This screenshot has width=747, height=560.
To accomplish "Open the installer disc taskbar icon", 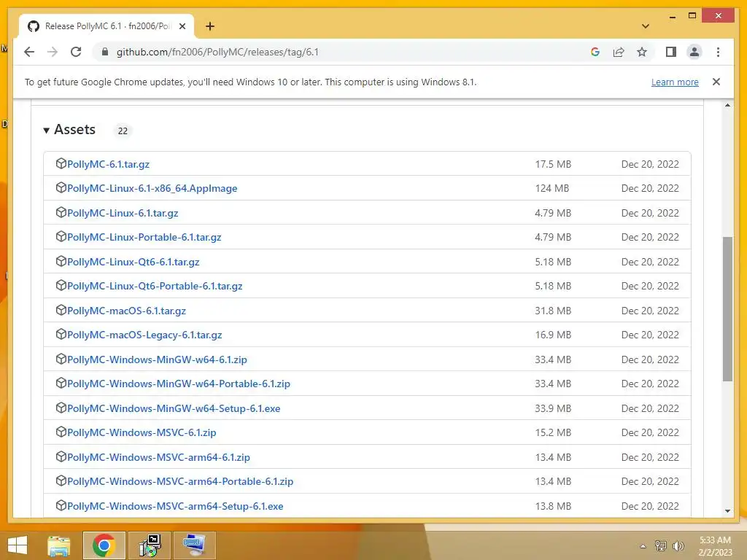I will (150, 545).
